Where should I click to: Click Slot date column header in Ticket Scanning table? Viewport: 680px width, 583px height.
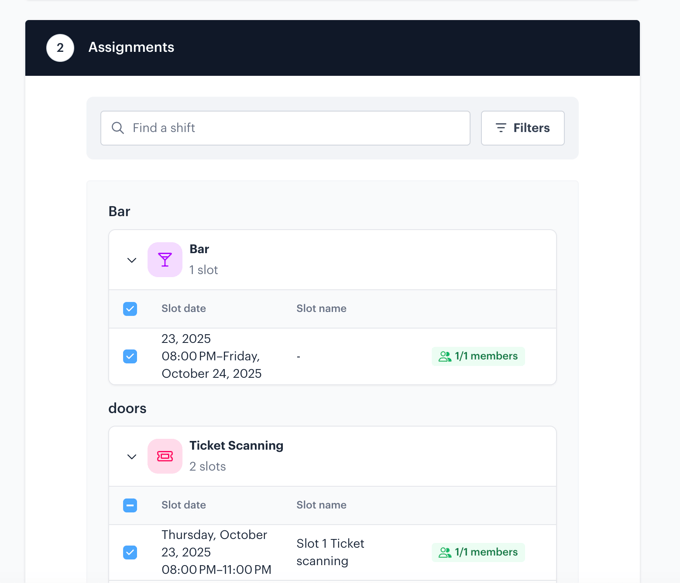click(183, 505)
